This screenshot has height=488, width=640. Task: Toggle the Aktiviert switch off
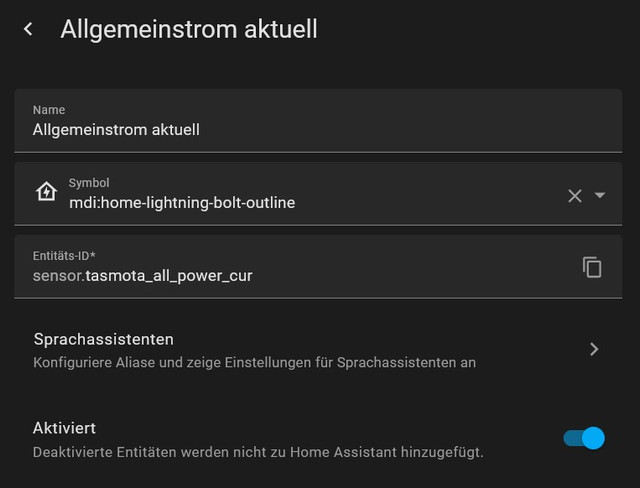584,438
